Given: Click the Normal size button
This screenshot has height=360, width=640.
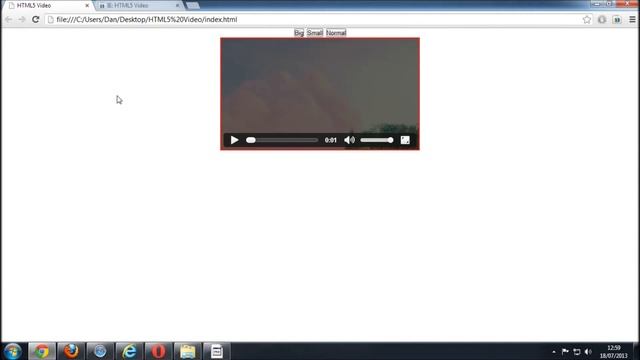Looking at the screenshot, I should (x=336, y=33).
